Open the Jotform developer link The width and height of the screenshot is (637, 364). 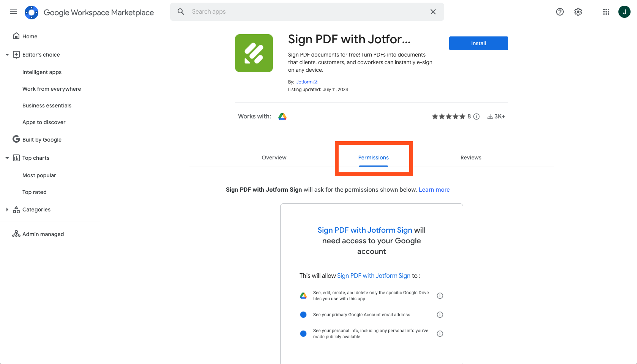click(304, 82)
